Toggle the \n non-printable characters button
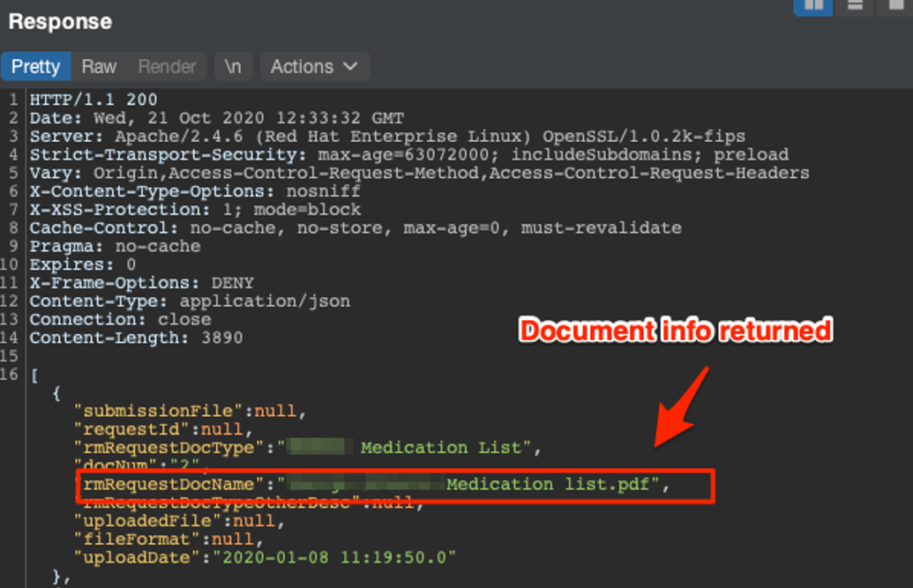Image resolution: width=913 pixels, height=588 pixels. coord(233,67)
